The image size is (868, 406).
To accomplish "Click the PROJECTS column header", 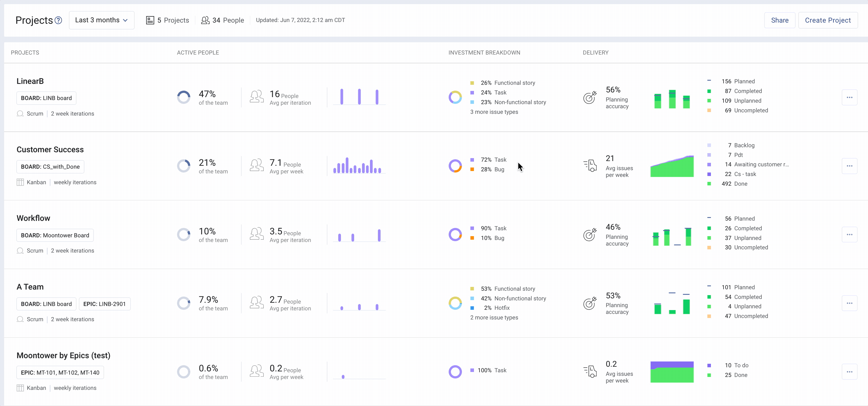I will (x=25, y=53).
